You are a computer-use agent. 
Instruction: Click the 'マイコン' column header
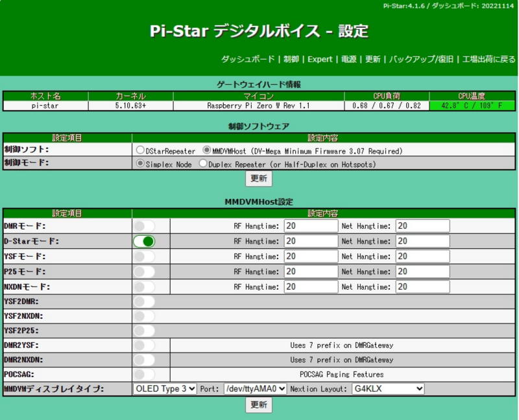(x=258, y=96)
